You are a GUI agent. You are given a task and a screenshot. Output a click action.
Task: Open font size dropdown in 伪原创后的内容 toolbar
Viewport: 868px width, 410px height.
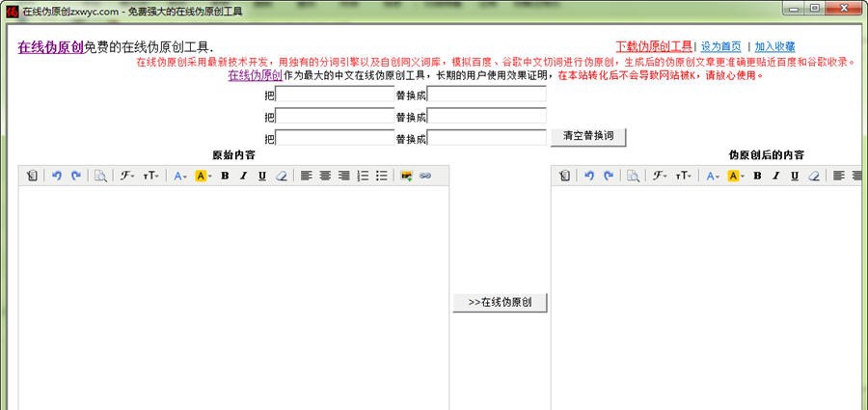tap(683, 176)
